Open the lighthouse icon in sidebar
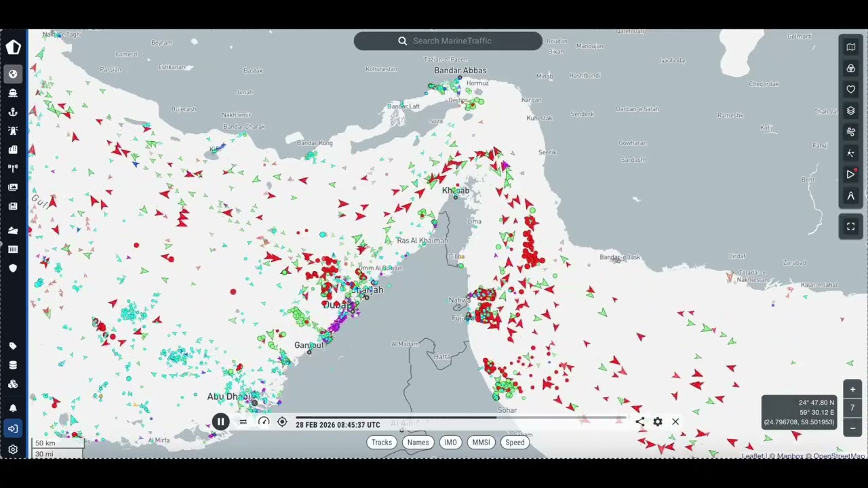 [13, 130]
